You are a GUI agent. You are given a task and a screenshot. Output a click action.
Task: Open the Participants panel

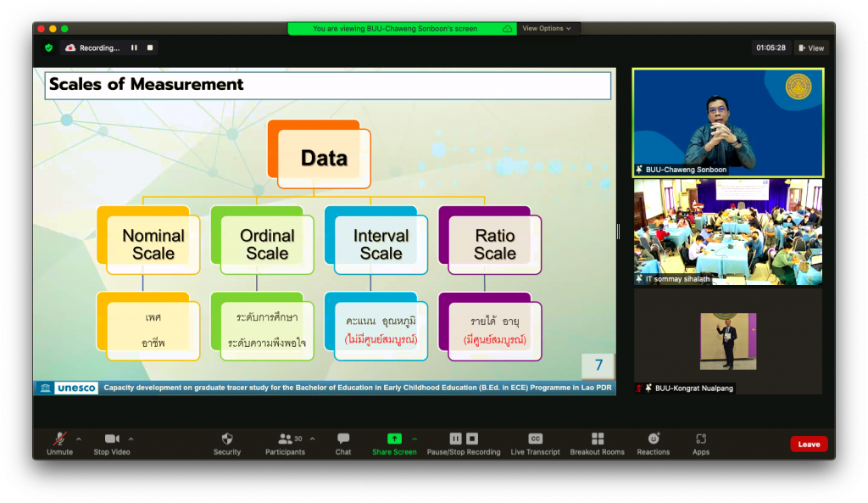pyautogui.click(x=285, y=439)
